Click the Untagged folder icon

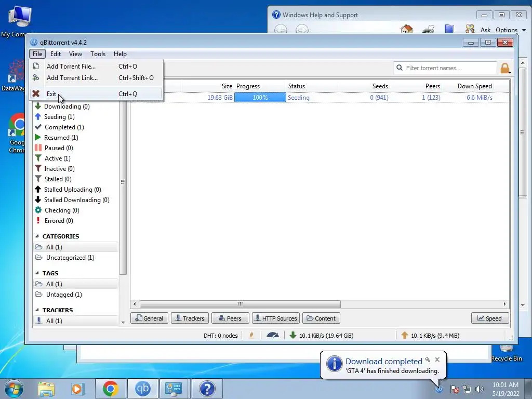point(39,294)
